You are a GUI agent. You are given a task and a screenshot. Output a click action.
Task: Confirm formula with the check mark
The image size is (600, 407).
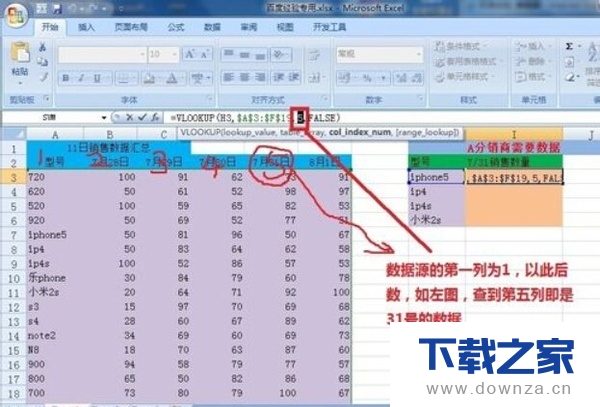(x=142, y=117)
